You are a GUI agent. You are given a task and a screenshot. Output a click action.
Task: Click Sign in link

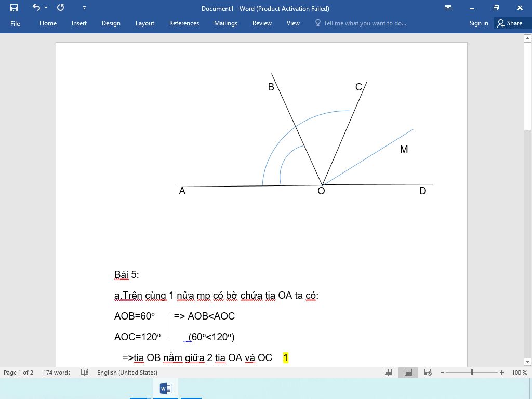(478, 23)
